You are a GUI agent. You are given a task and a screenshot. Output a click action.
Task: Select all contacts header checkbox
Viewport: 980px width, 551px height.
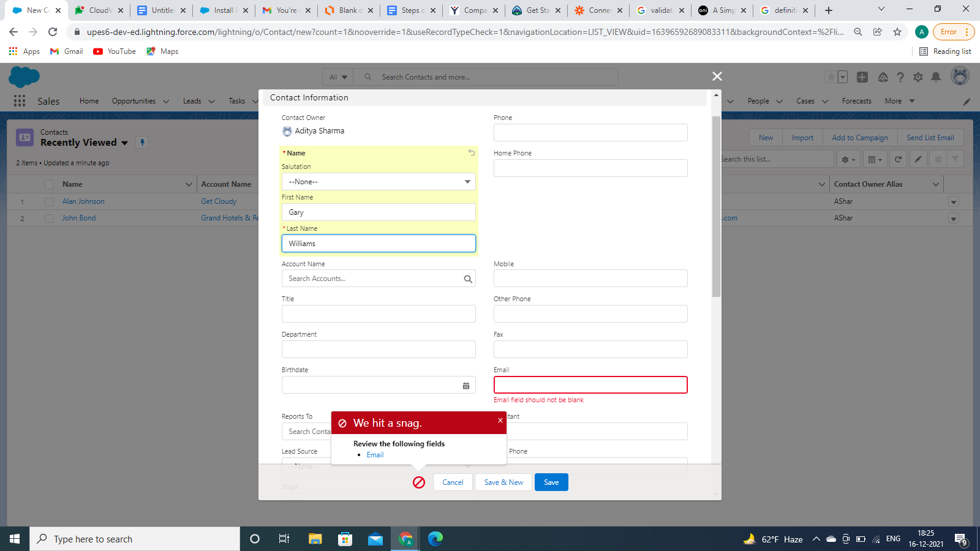(49, 184)
